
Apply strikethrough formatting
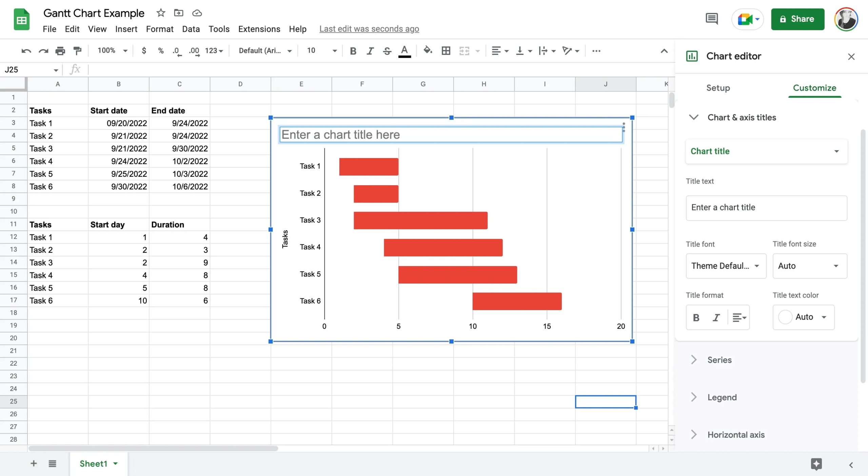pos(387,51)
